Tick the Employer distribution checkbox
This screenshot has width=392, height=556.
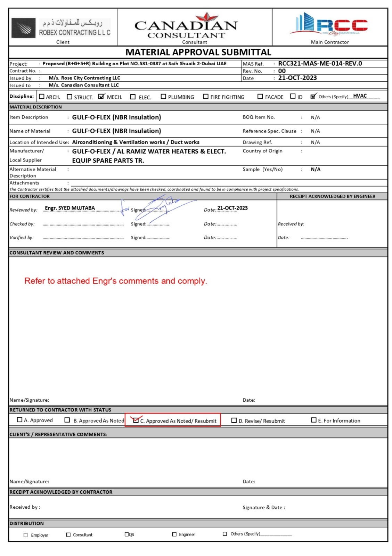tap(25, 535)
